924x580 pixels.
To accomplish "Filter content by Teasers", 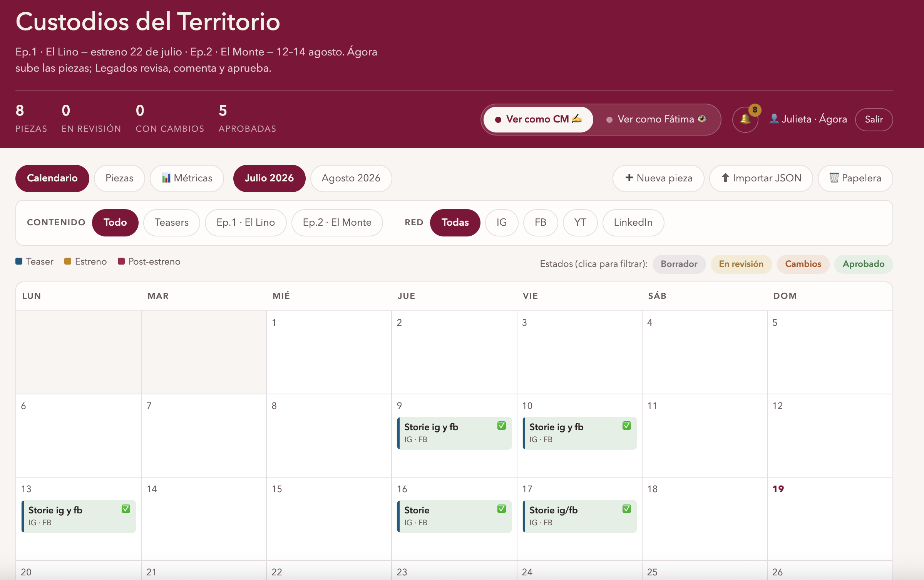I will (x=172, y=223).
